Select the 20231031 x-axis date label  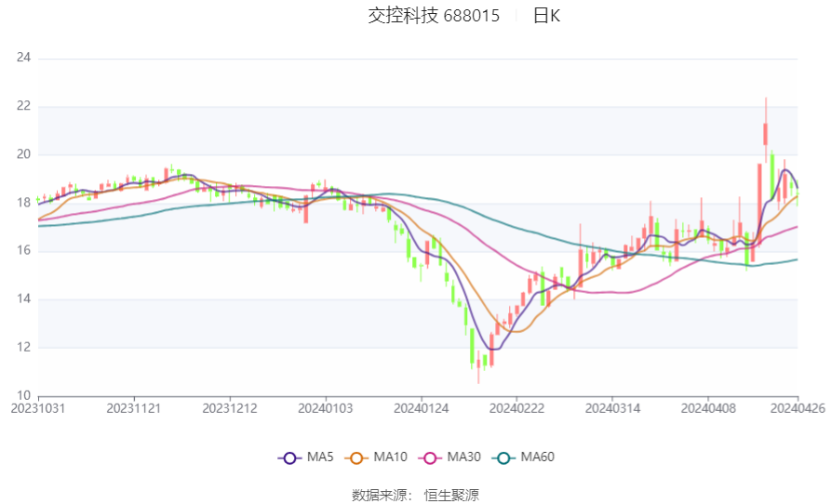click(38, 409)
